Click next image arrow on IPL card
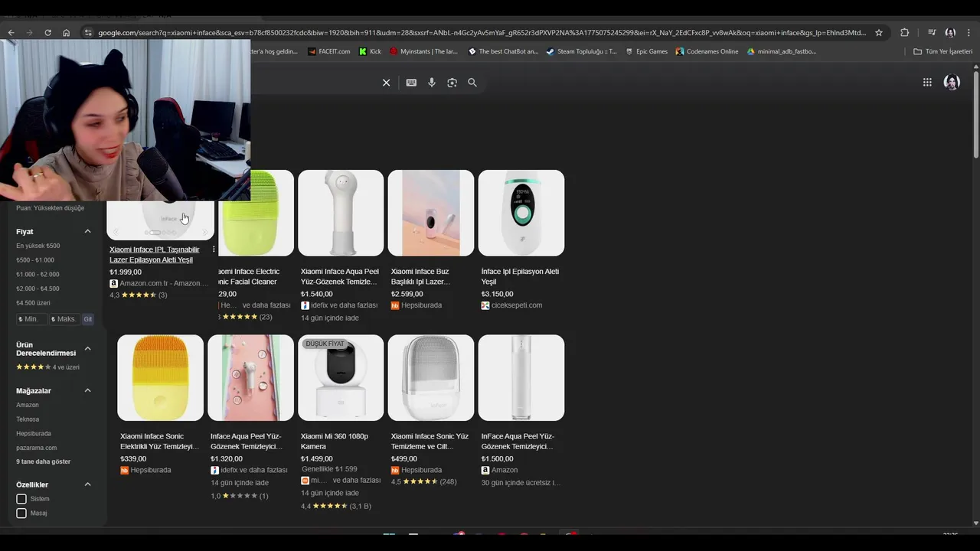Screen dimensions: 980x551 point(204,232)
